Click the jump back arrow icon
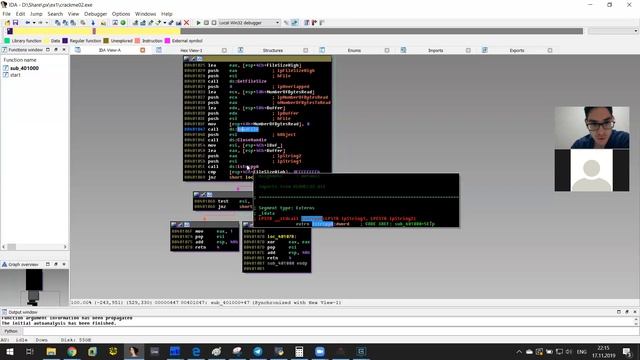640x360 pixels. click(x=28, y=23)
